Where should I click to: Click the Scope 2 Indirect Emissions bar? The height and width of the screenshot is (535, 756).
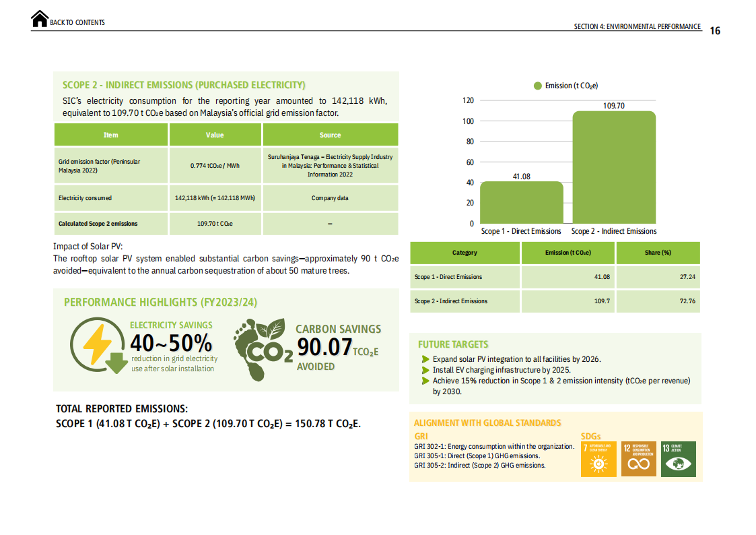click(613, 167)
